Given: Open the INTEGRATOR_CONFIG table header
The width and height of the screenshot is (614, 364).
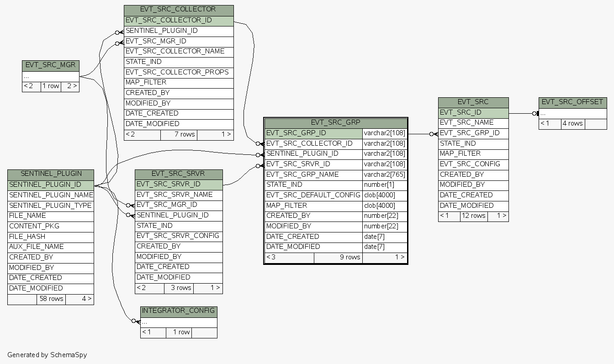Looking at the screenshot, I should point(179,312).
